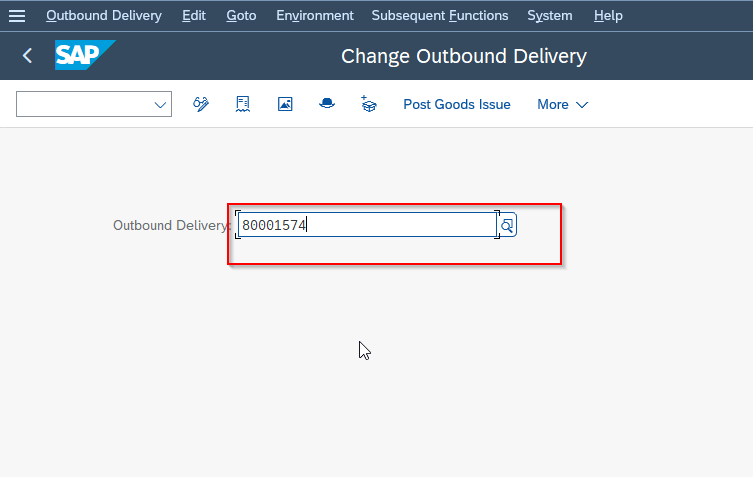Click the picture overview toolbar icon
The image size is (753, 477).
point(285,104)
